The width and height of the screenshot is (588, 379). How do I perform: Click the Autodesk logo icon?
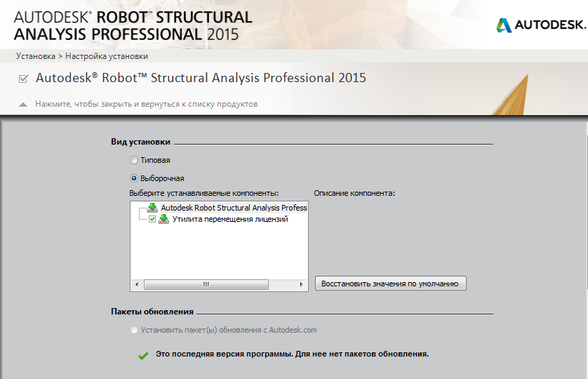point(504,25)
